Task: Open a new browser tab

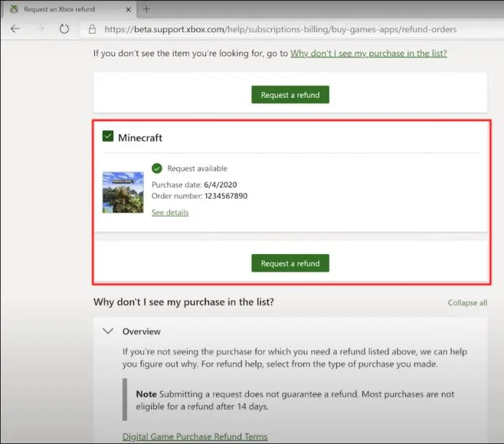Action: pos(146,9)
